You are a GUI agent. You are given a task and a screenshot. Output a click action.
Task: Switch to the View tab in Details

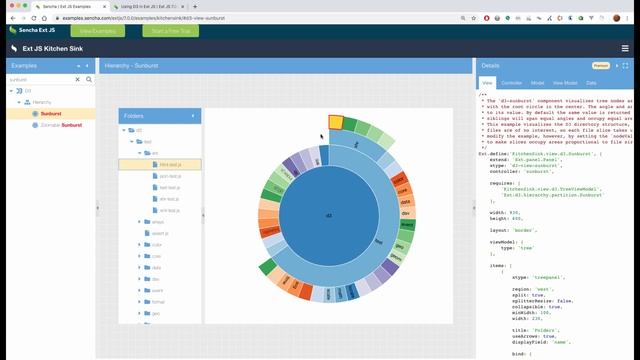pyautogui.click(x=487, y=83)
